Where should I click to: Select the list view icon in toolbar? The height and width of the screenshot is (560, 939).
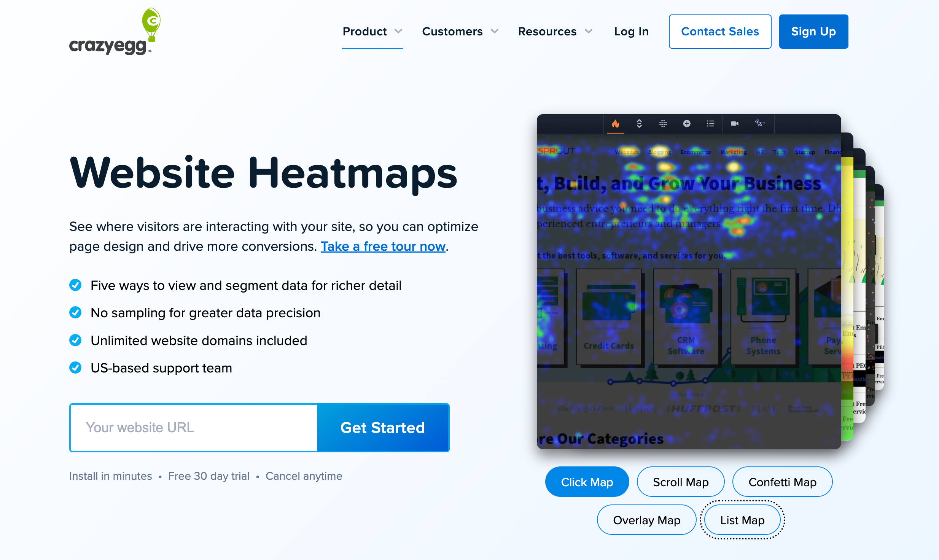click(x=710, y=124)
